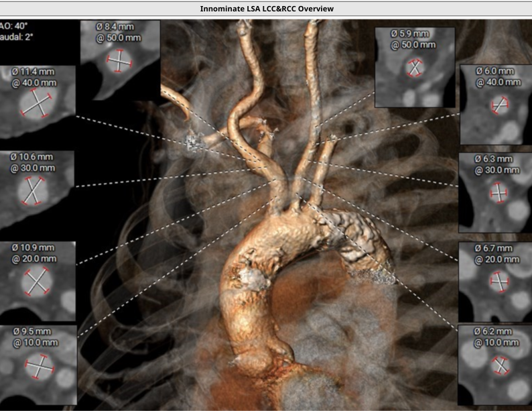Click the Caudal 2° angle readout
The image size is (532, 411).
(13, 38)
